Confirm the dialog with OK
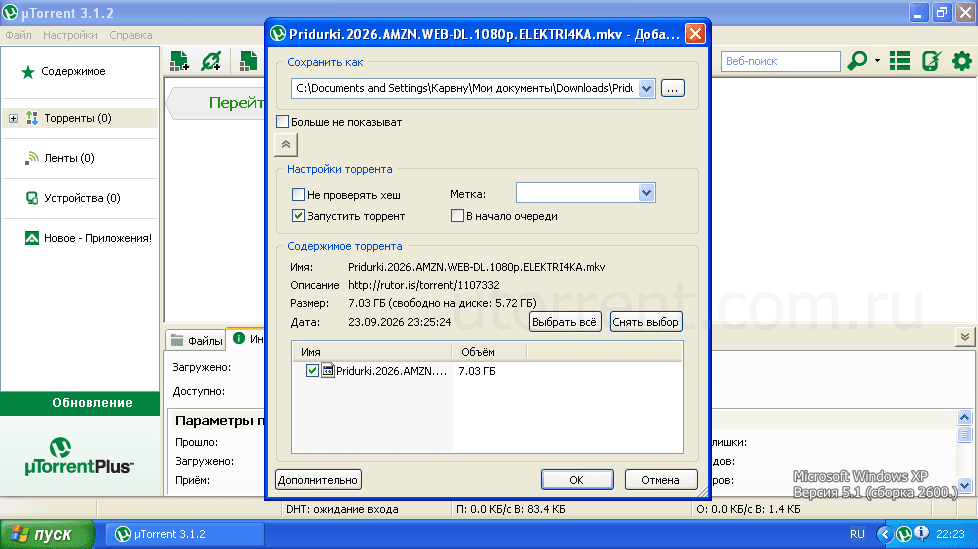This screenshot has height=549, width=978. click(x=577, y=480)
